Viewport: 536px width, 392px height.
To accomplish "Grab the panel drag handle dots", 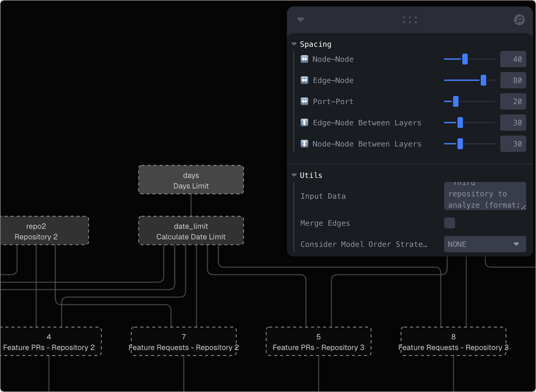I will (410, 20).
